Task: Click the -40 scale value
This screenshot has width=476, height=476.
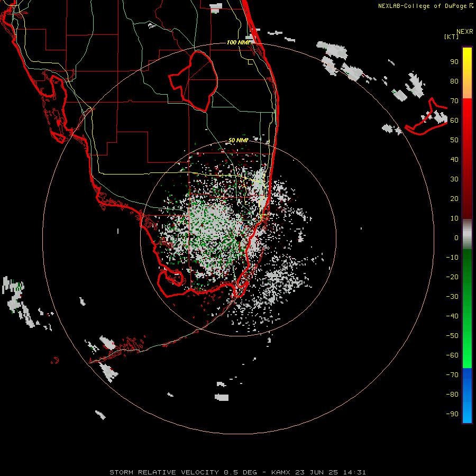Action: point(452,316)
